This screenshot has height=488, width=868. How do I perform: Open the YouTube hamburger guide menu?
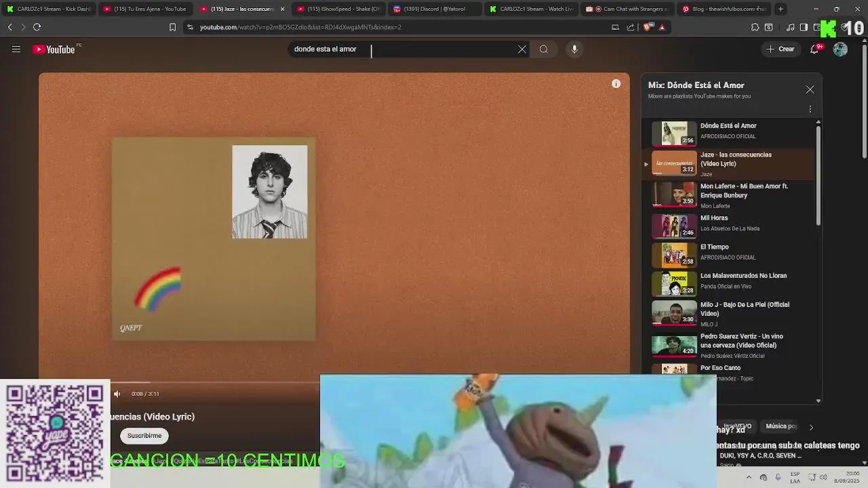pos(16,49)
